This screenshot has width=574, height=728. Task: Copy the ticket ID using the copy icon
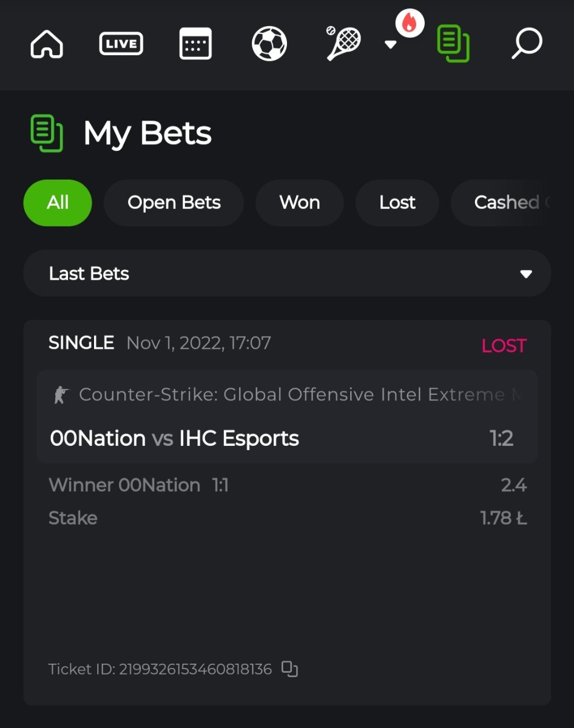[x=289, y=669]
